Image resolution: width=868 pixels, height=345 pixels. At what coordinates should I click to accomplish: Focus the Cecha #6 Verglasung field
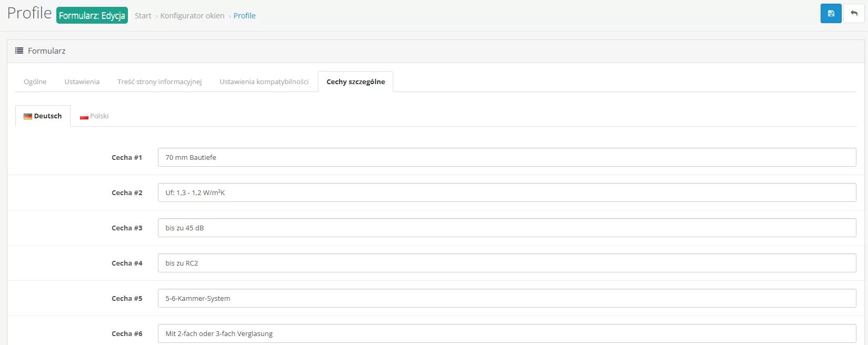[x=506, y=333]
